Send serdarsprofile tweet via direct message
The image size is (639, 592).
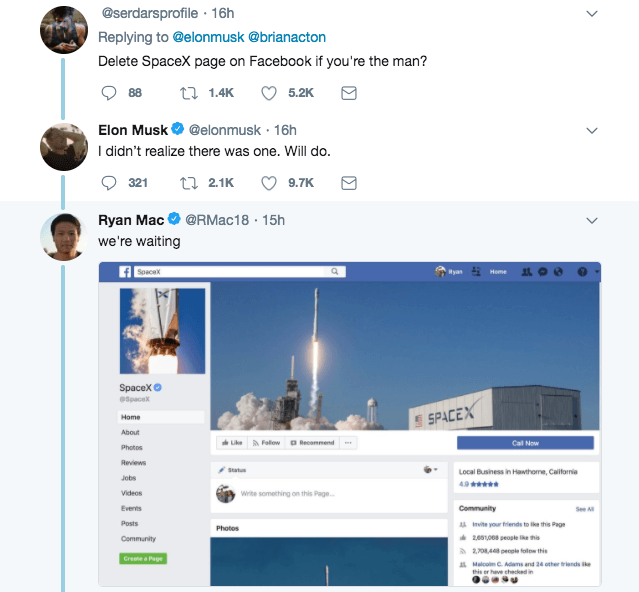(349, 93)
